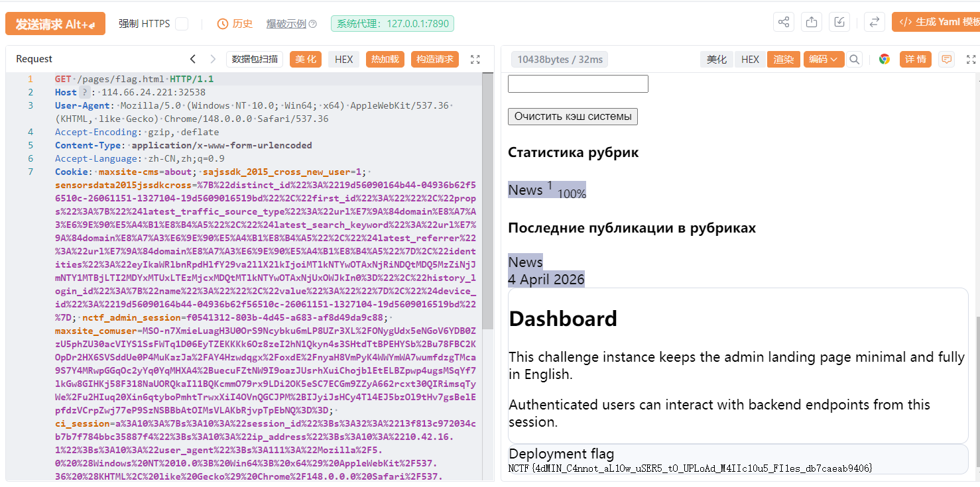
Task: Click the Host help tag in the request
Action: 84,93
